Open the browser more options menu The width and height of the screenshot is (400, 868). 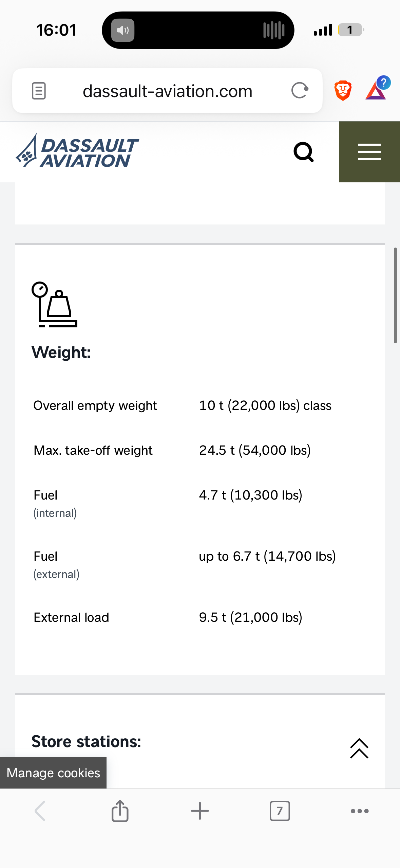click(x=359, y=811)
